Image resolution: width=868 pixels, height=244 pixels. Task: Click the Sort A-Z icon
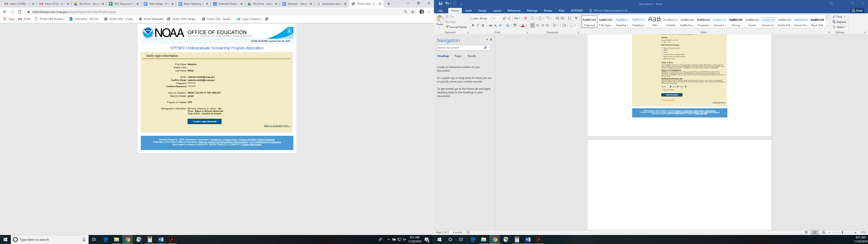569,18
